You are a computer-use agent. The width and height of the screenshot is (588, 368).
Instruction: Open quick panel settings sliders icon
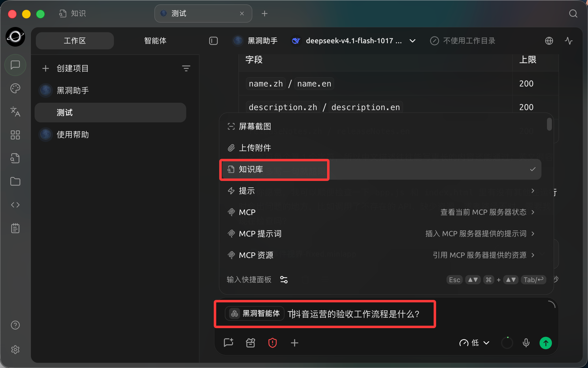pos(284,280)
